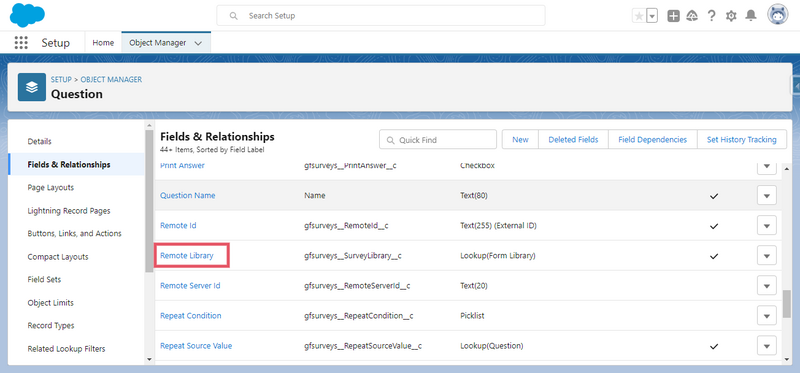This screenshot has height=373, width=800.
Task: Open the setup gear icon
Action: [731, 16]
